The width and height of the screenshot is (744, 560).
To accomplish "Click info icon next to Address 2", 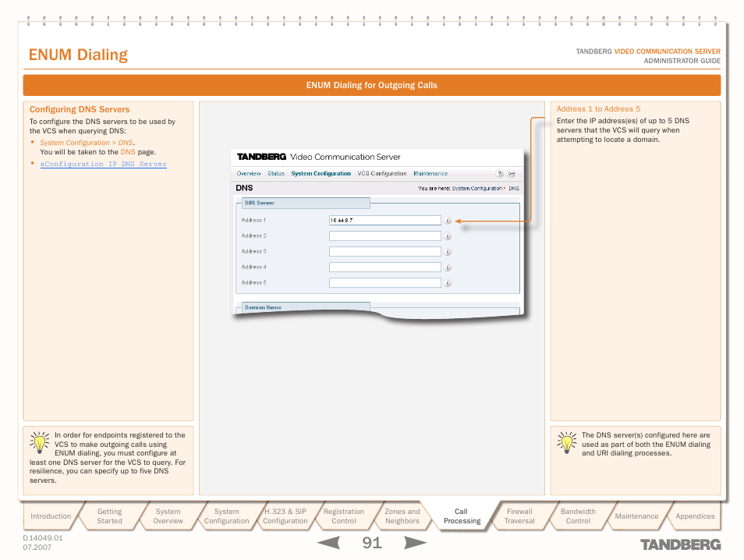I will [x=447, y=236].
